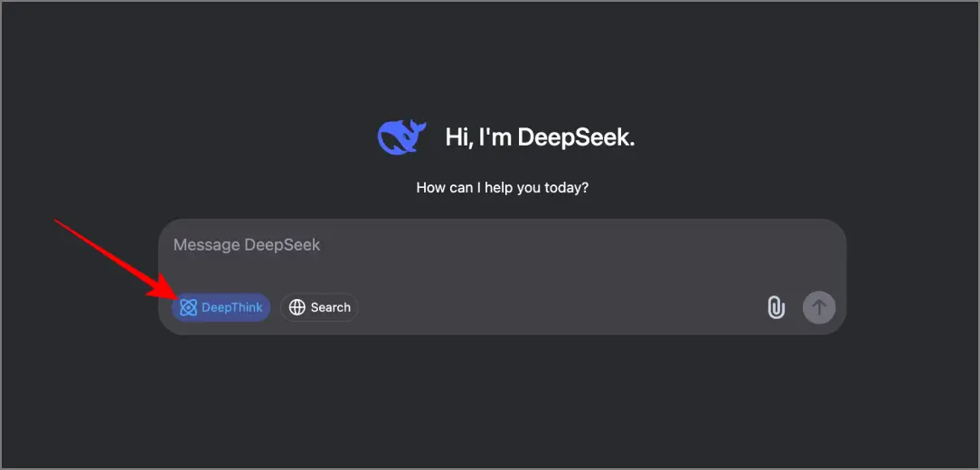Click "How can I help you today?" text

[503, 187]
